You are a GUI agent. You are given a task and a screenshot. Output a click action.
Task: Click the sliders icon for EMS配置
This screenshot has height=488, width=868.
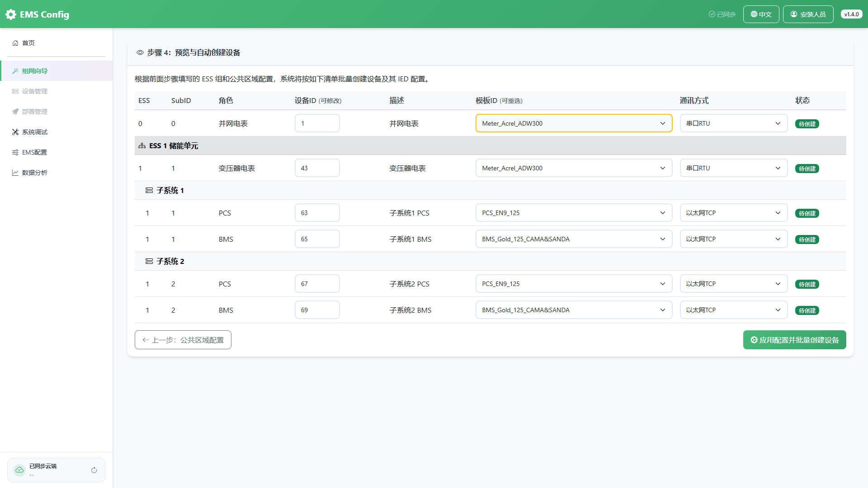15,152
